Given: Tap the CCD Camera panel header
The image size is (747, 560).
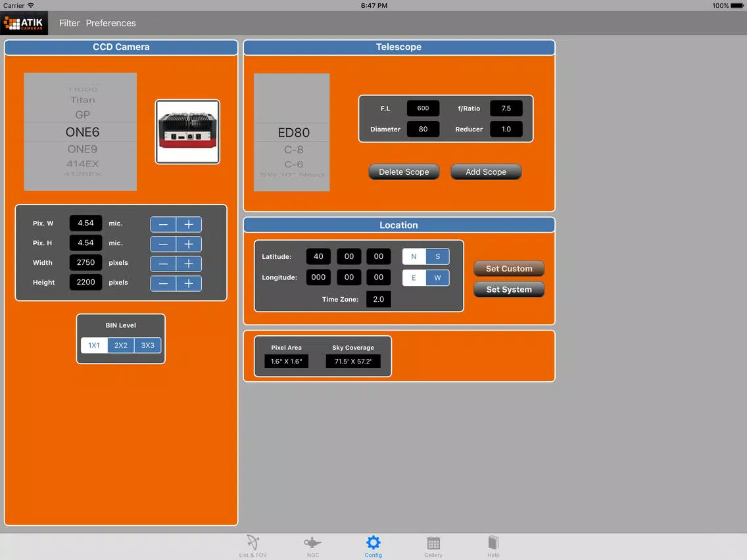Looking at the screenshot, I should 121,47.
